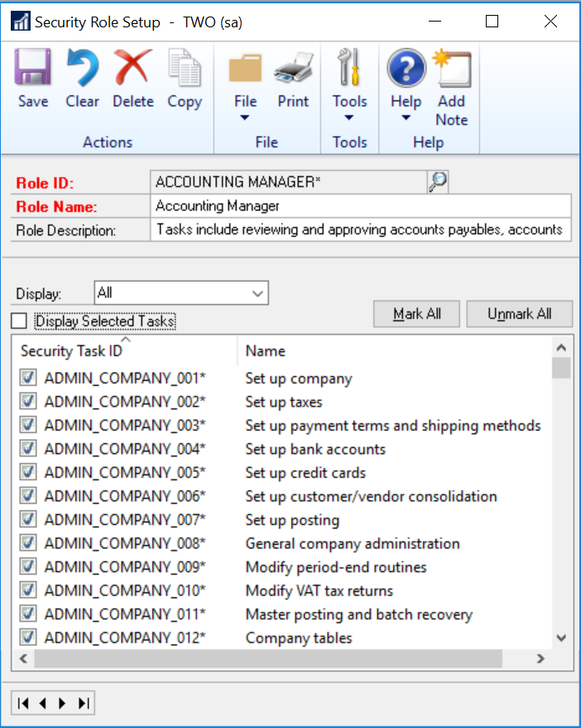Click the Dynamics GP app icon in title bar
Screen dimensions: 581x728
[x=21, y=22]
